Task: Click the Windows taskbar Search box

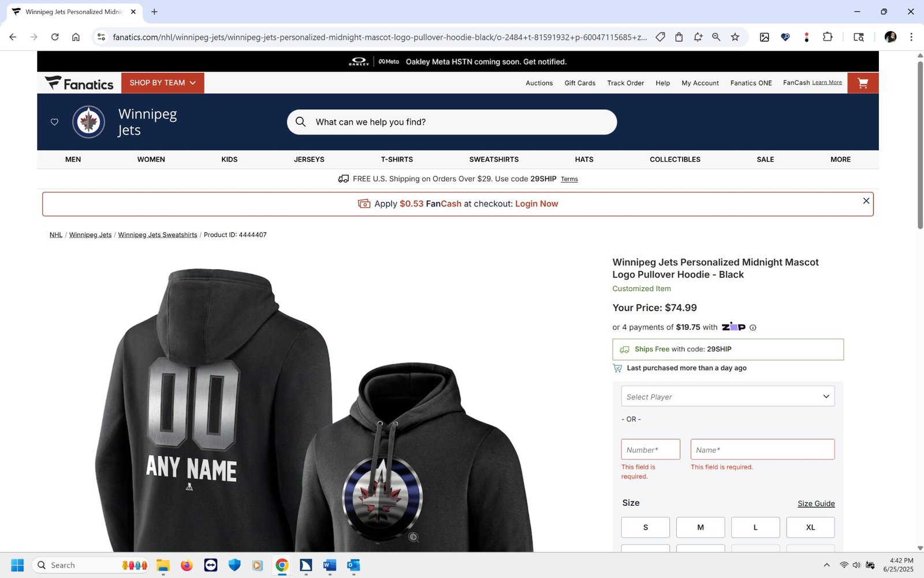Action: [x=91, y=565]
